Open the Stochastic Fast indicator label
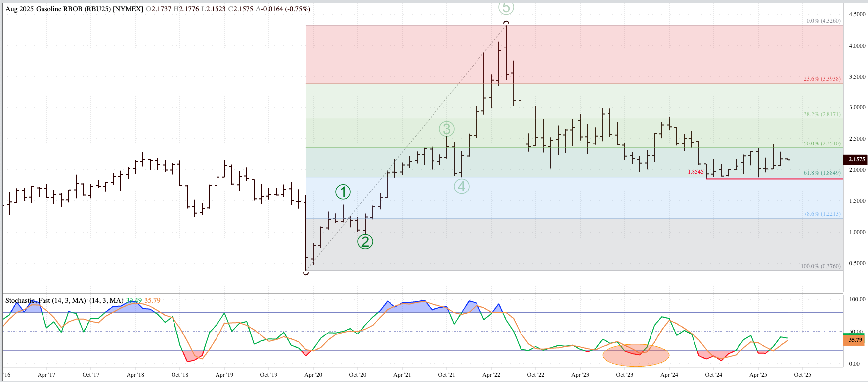This screenshot has width=868, height=382. (x=45, y=301)
